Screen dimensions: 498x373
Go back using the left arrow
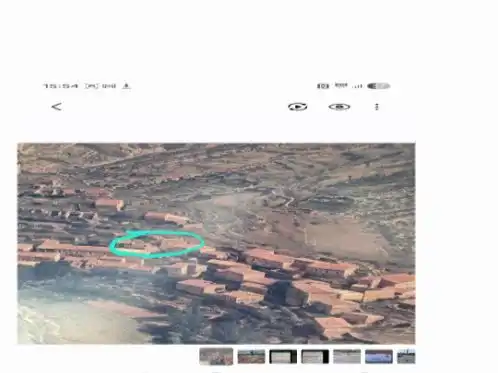[x=57, y=107]
